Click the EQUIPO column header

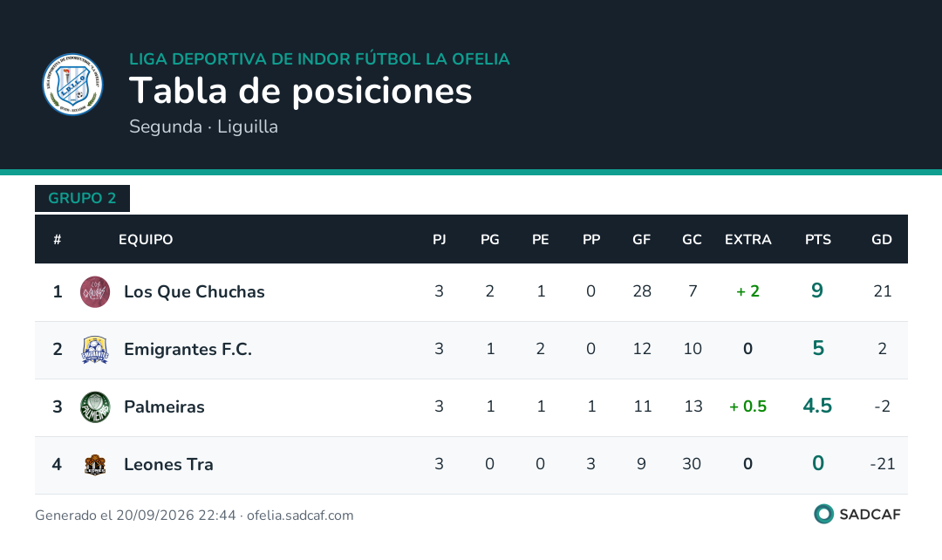(x=146, y=240)
